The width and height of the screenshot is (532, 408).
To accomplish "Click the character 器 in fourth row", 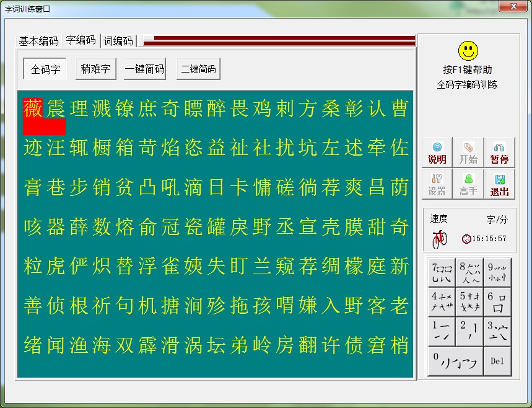I will click(x=56, y=226).
